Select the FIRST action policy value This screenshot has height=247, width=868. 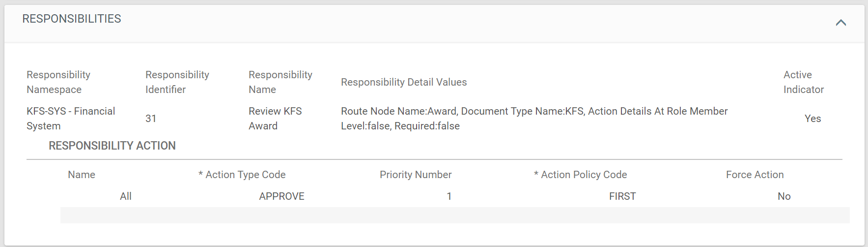tap(622, 196)
